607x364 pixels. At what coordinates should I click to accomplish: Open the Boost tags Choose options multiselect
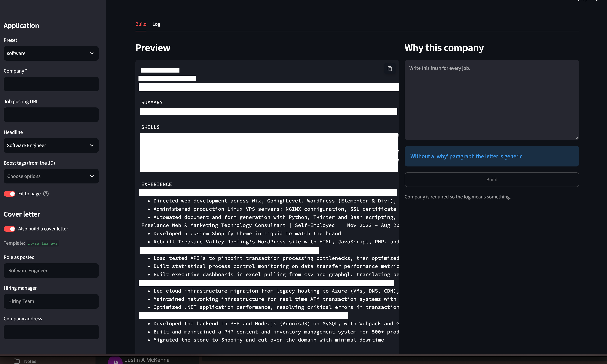pyautogui.click(x=51, y=176)
